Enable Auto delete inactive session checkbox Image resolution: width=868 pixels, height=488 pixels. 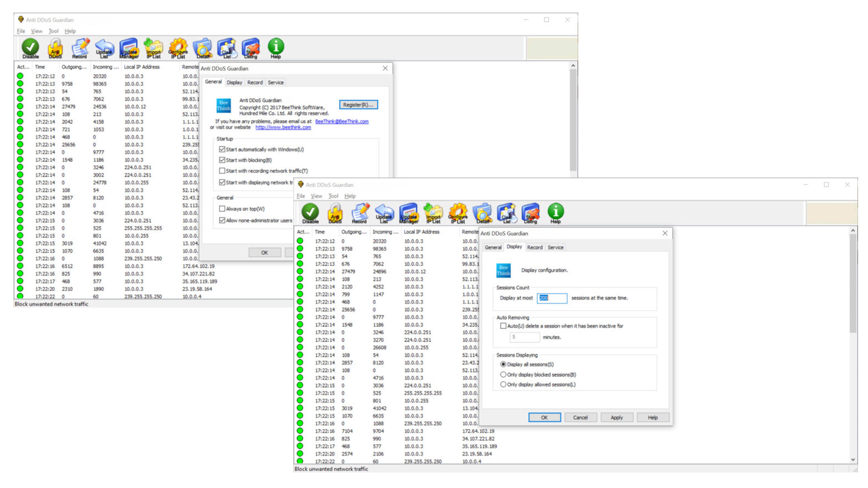503,326
